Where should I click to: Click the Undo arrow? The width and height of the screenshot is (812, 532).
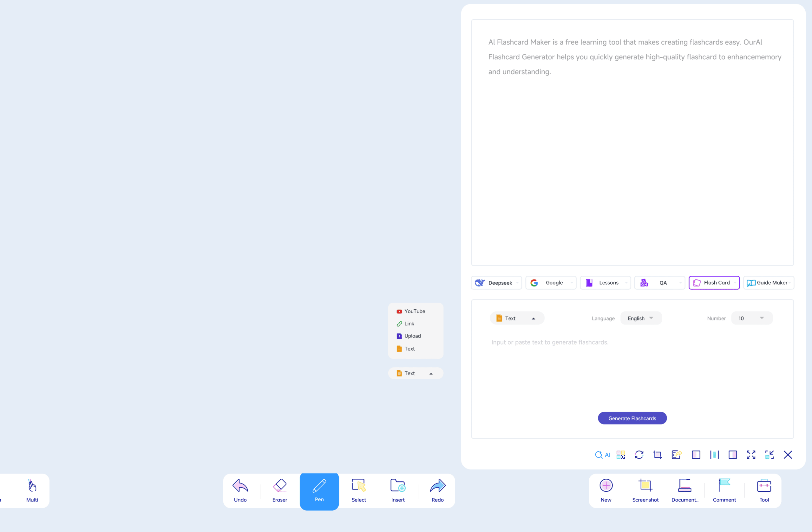240,490
